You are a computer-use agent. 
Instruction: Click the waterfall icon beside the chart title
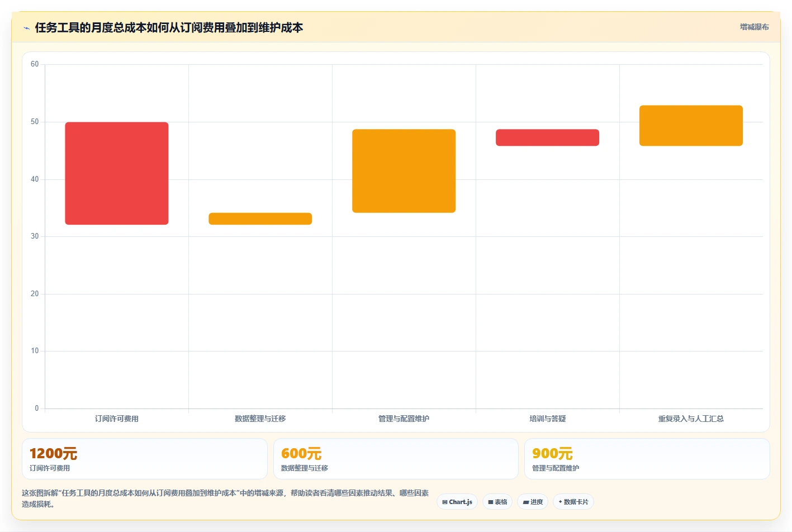tap(26, 28)
